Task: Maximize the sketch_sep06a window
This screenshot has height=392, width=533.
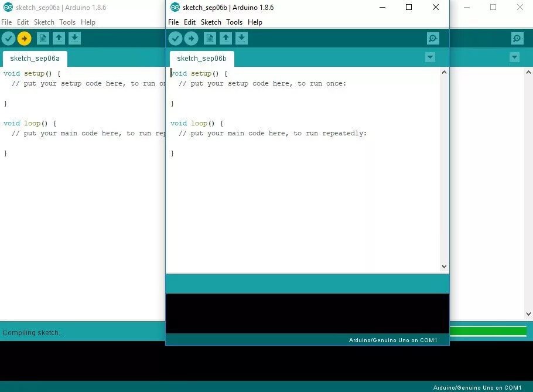Action: click(x=493, y=7)
